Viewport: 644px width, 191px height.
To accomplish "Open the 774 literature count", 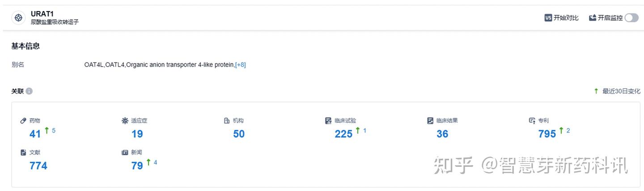I will pyautogui.click(x=38, y=166).
